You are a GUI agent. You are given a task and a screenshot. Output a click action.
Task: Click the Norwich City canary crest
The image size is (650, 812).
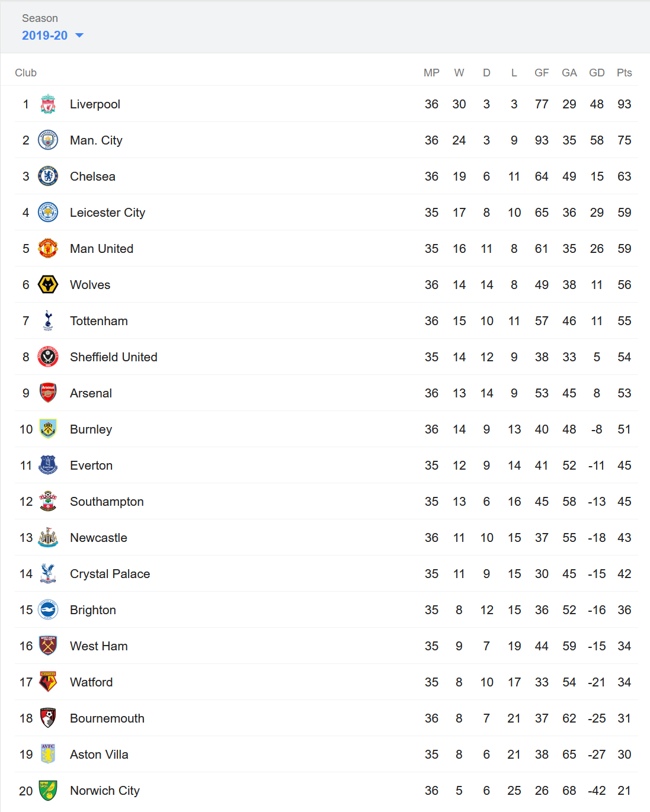point(48,791)
